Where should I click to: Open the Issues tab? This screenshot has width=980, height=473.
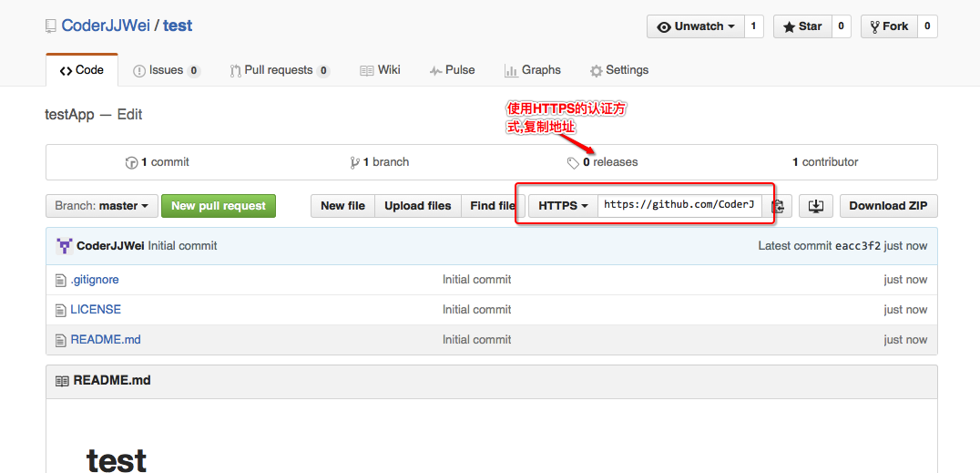point(167,70)
